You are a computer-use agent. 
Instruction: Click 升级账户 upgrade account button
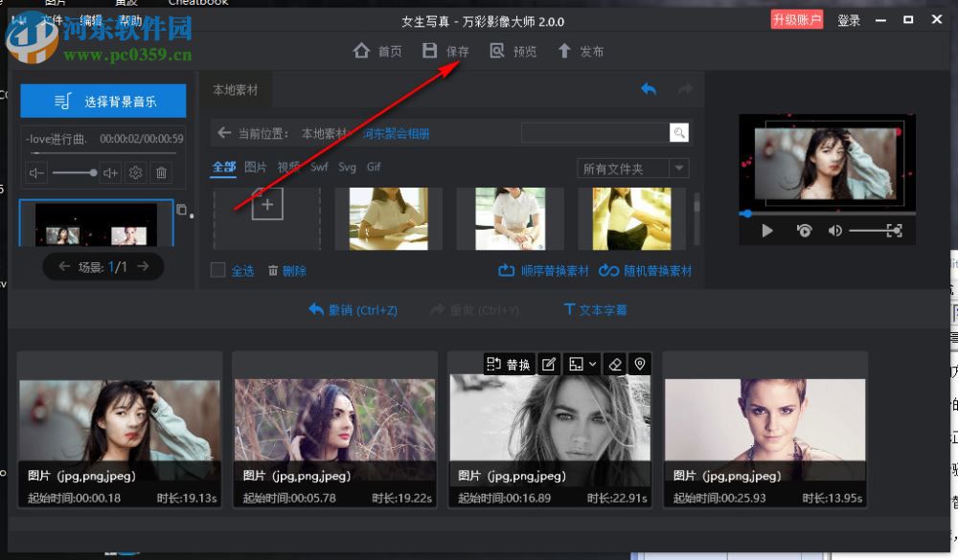coord(797,19)
